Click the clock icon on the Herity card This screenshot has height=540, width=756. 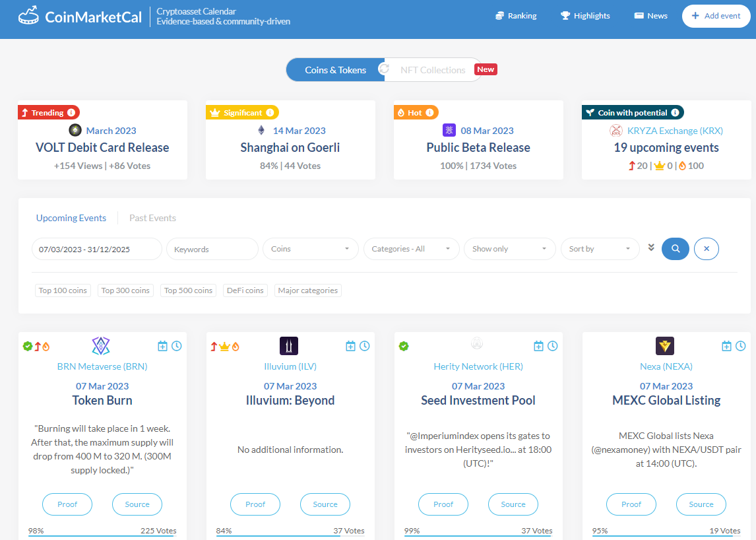point(553,346)
